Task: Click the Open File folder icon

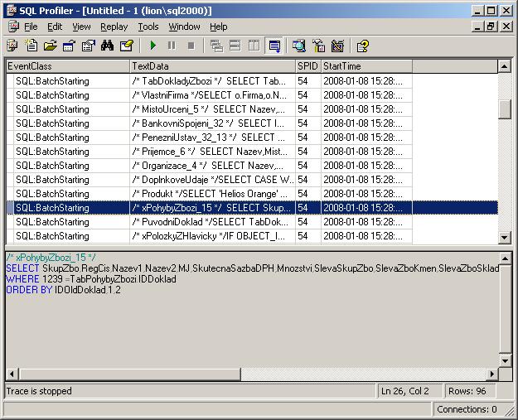Action: [x=51, y=46]
